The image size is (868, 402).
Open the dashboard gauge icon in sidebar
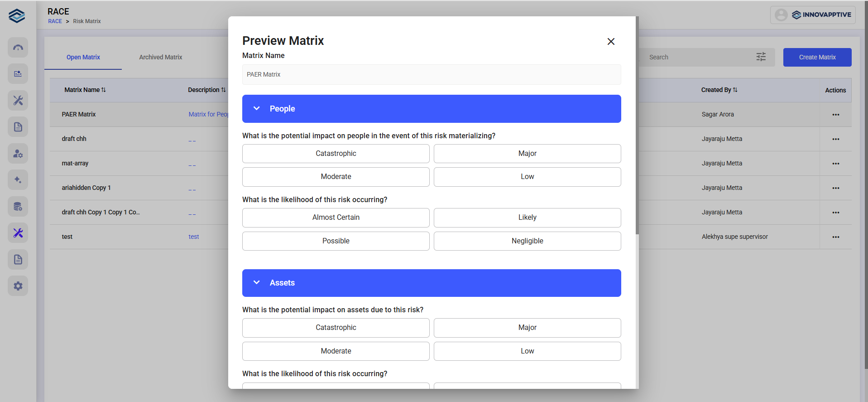pyautogui.click(x=18, y=48)
